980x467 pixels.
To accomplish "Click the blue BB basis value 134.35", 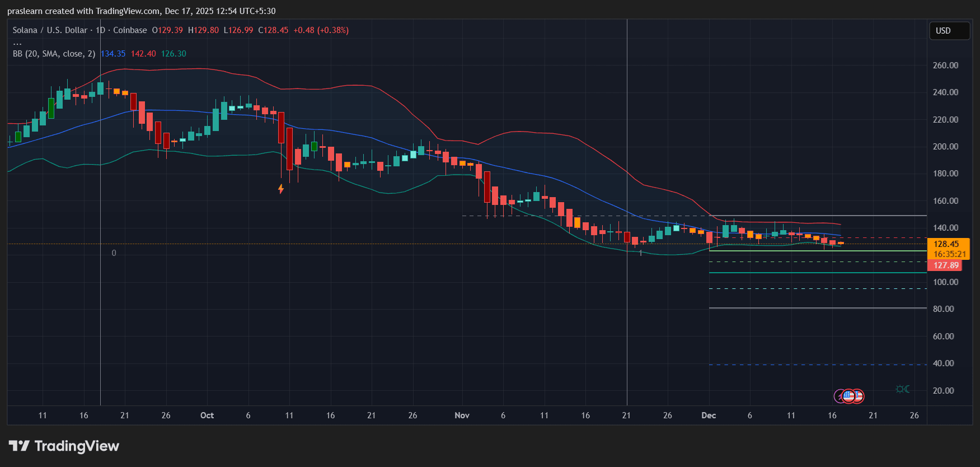I will coord(113,54).
